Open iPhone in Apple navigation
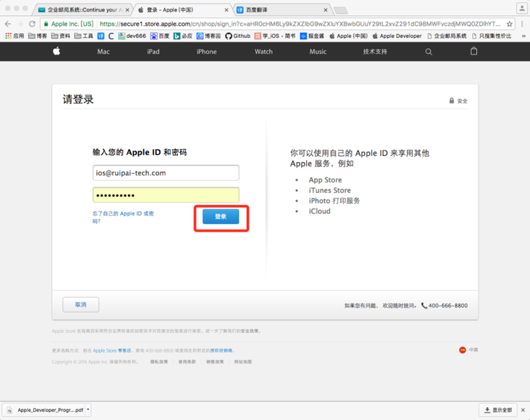This screenshot has width=530, height=420. tap(207, 51)
